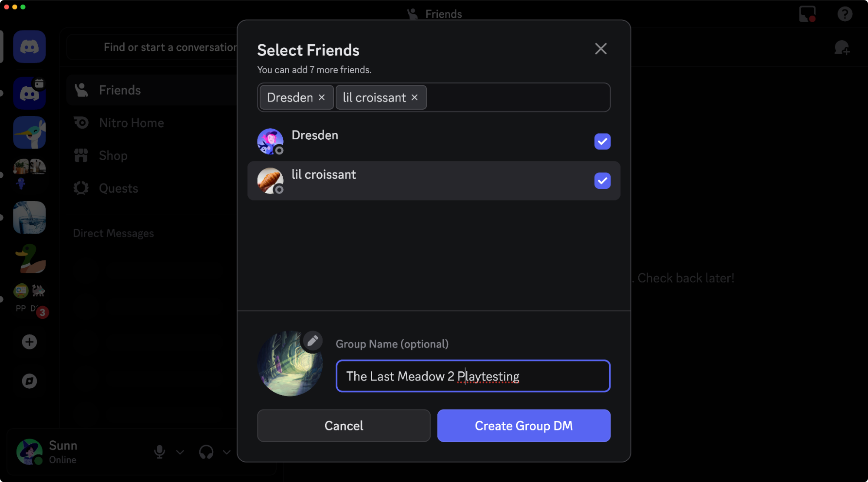Mute your microphone
This screenshot has width=868, height=482.
(x=159, y=452)
